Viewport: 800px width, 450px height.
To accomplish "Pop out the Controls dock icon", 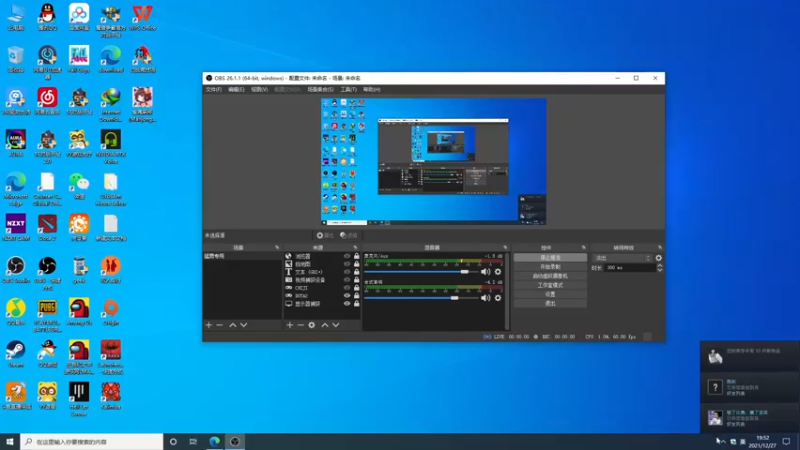I will click(x=584, y=247).
